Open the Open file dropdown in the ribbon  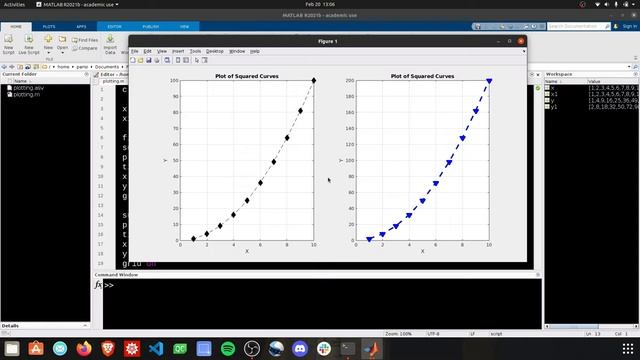point(62,44)
